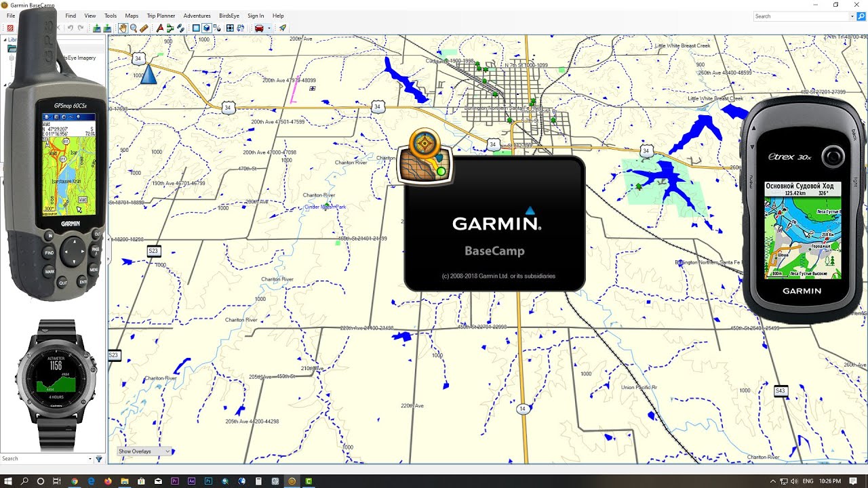Open the File menu
868x488 pixels.
[11, 16]
